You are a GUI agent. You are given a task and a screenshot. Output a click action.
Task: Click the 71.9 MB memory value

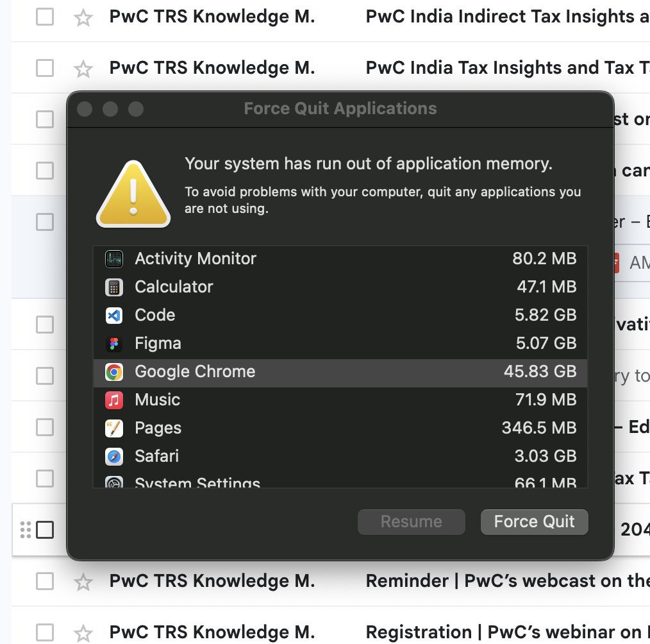[x=546, y=400]
